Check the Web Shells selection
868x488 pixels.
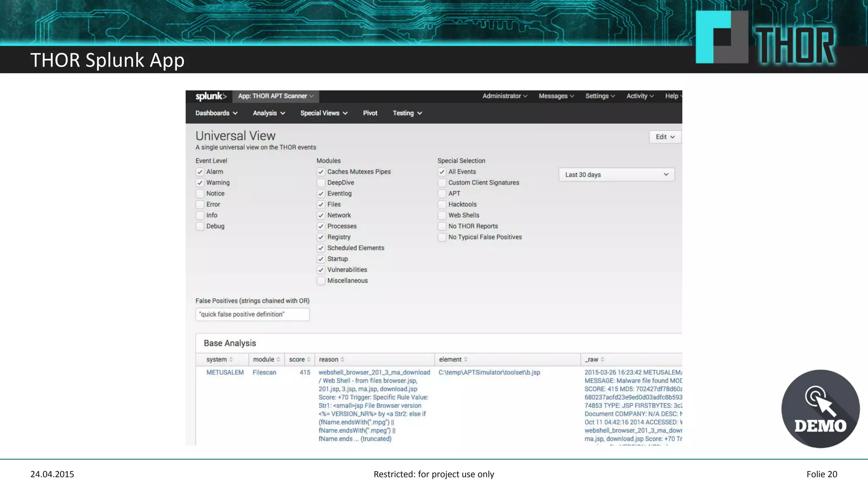pos(442,216)
